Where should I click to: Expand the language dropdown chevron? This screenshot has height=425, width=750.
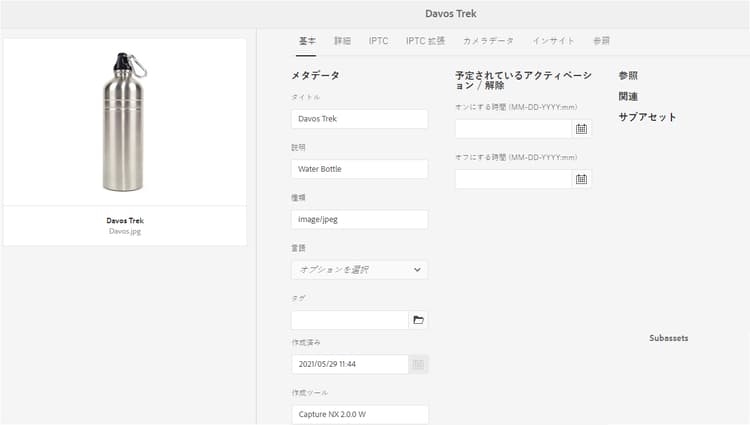[417, 270]
